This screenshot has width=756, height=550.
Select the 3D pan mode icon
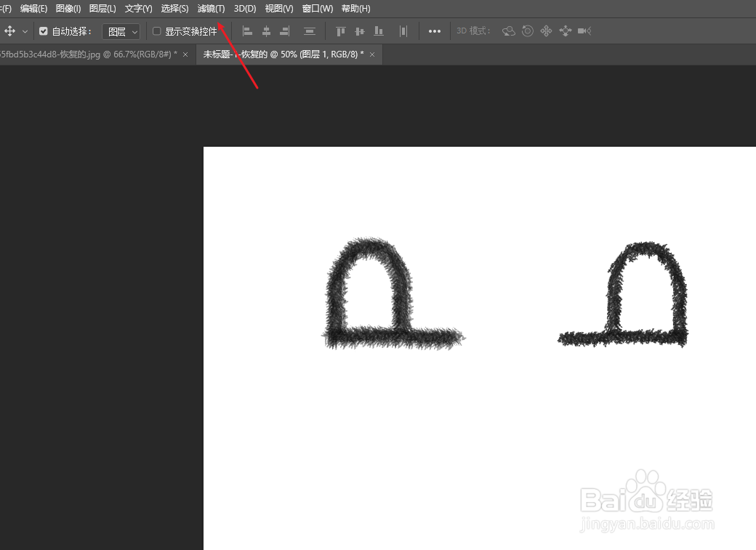click(546, 31)
